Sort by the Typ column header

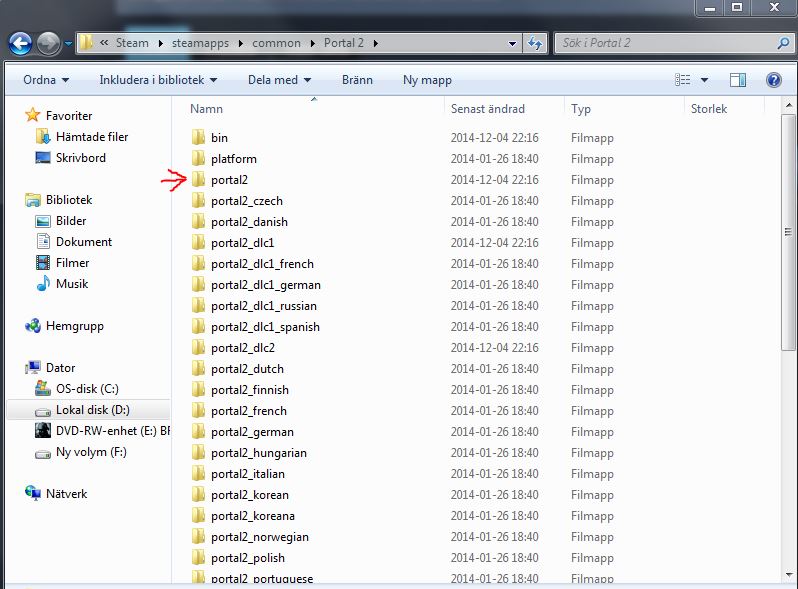[581, 109]
